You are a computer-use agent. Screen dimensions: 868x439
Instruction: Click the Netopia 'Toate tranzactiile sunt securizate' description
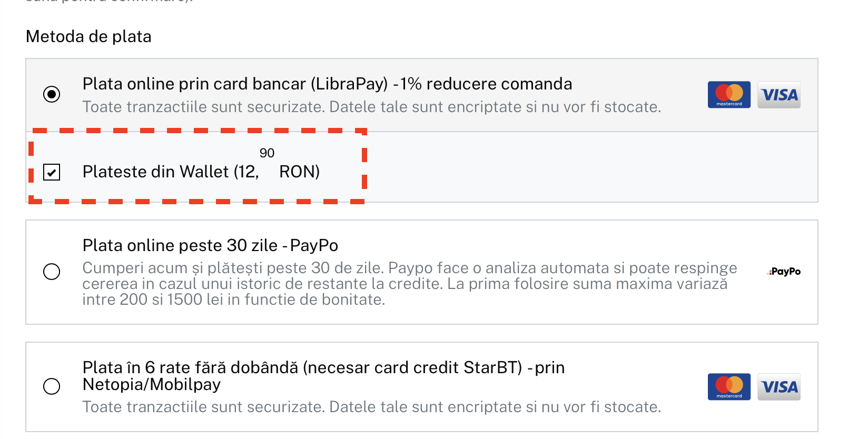(x=371, y=407)
